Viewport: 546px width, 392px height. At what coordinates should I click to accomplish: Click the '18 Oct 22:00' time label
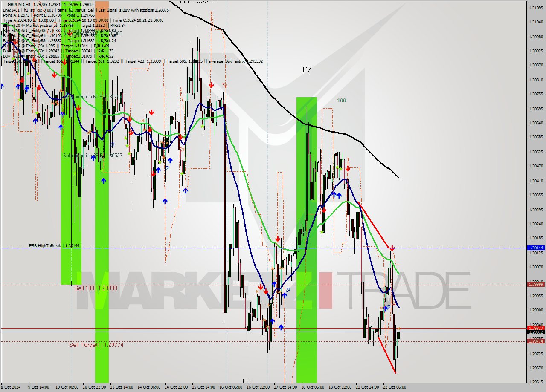[x=340, y=387]
